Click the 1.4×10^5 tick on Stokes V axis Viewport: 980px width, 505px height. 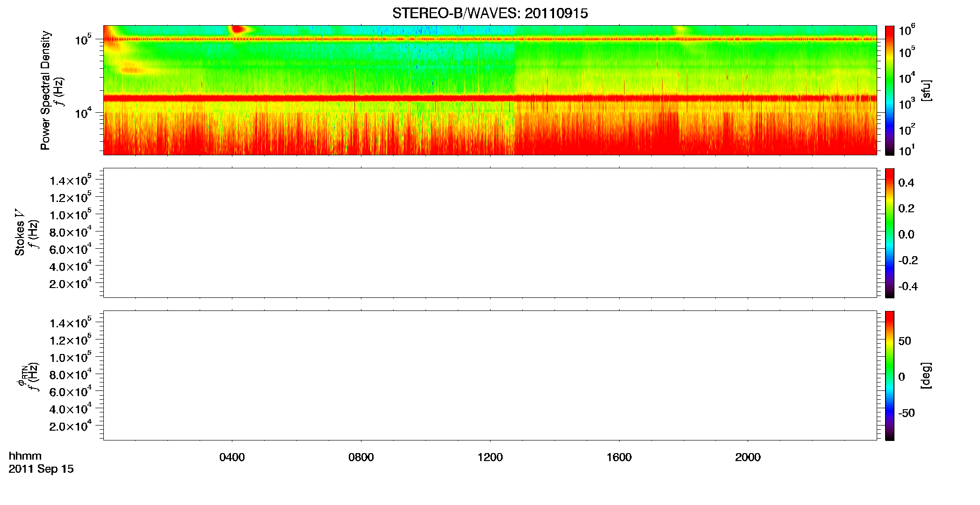[70, 180]
